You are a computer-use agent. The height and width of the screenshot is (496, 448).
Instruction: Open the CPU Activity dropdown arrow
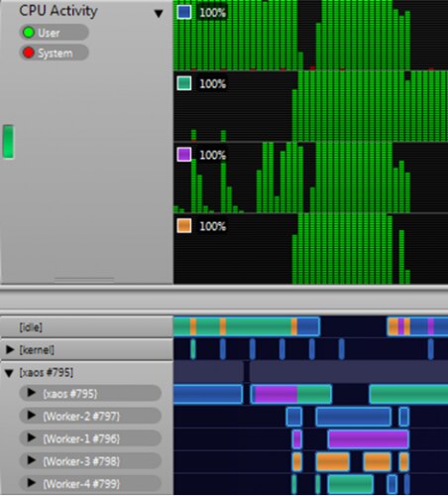[159, 13]
